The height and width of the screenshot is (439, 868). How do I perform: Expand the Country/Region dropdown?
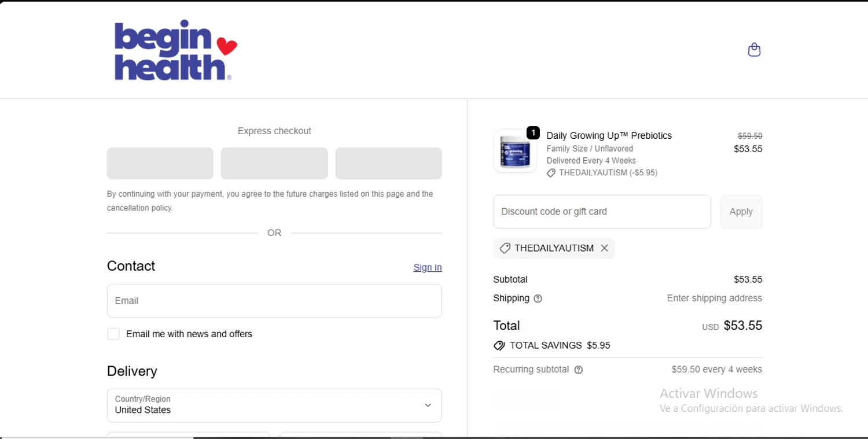coord(274,405)
